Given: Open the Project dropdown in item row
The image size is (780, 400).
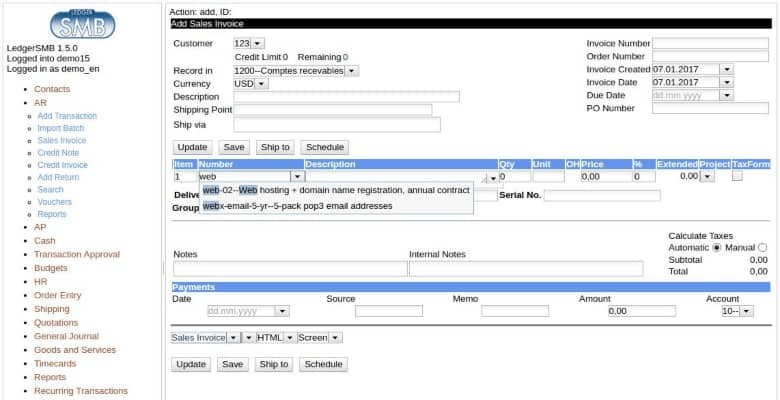Looking at the screenshot, I should [709, 177].
